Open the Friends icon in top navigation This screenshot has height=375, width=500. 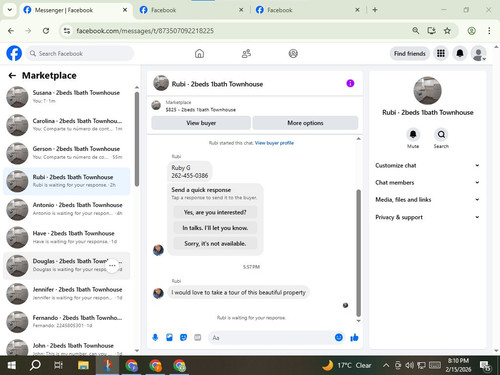tap(246, 53)
